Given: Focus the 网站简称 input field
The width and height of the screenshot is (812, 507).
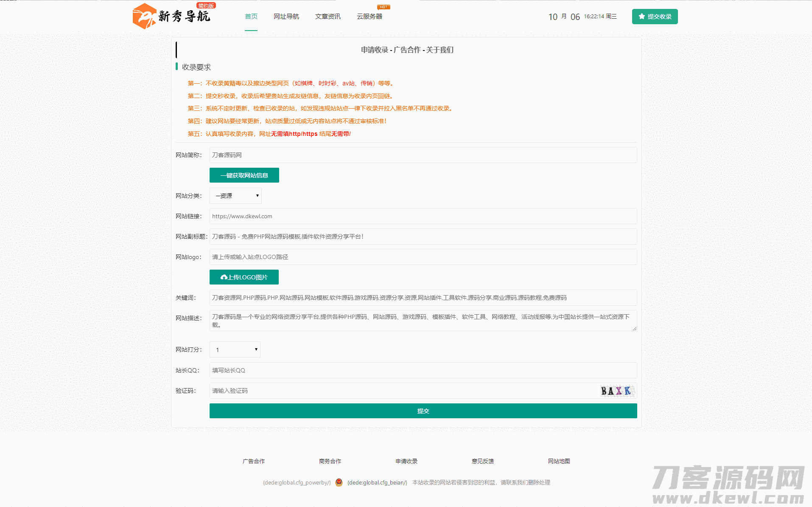Looking at the screenshot, I should coord(423,155).
